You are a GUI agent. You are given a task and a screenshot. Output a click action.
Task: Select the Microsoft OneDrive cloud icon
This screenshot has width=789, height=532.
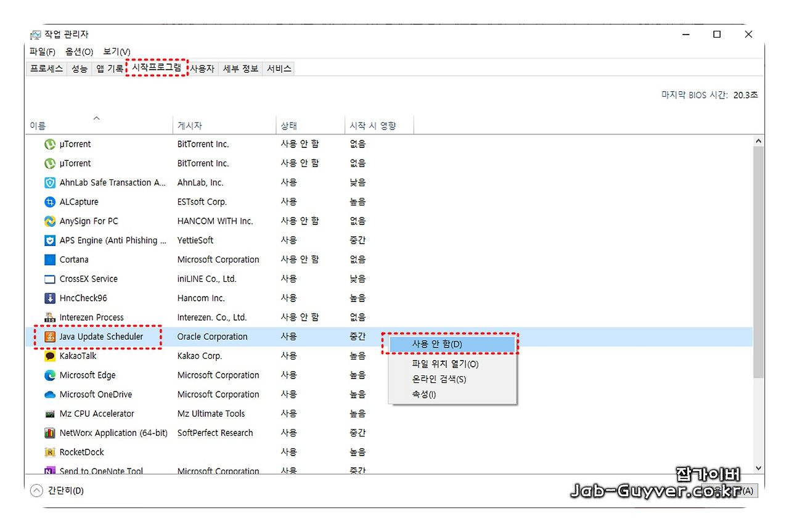(x=50, y=395)
